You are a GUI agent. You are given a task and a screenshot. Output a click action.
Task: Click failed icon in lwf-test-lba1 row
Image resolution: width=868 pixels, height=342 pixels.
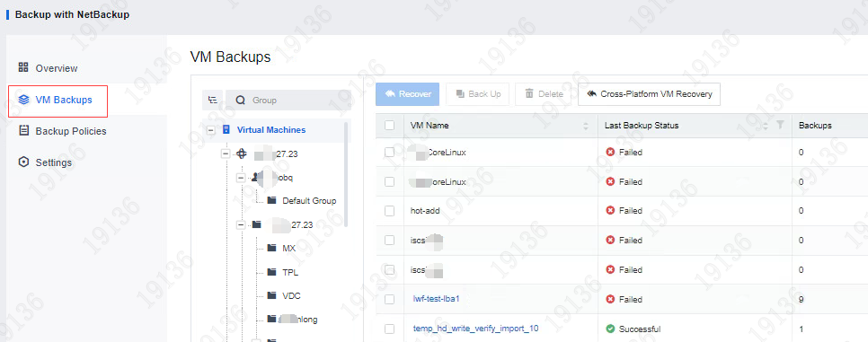click(x=611, y=299)
